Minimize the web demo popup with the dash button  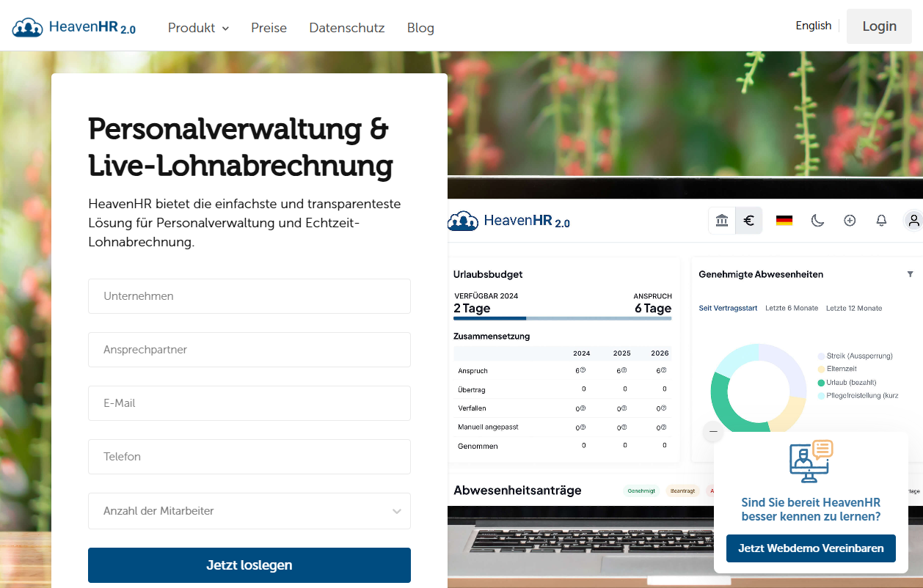713,432
